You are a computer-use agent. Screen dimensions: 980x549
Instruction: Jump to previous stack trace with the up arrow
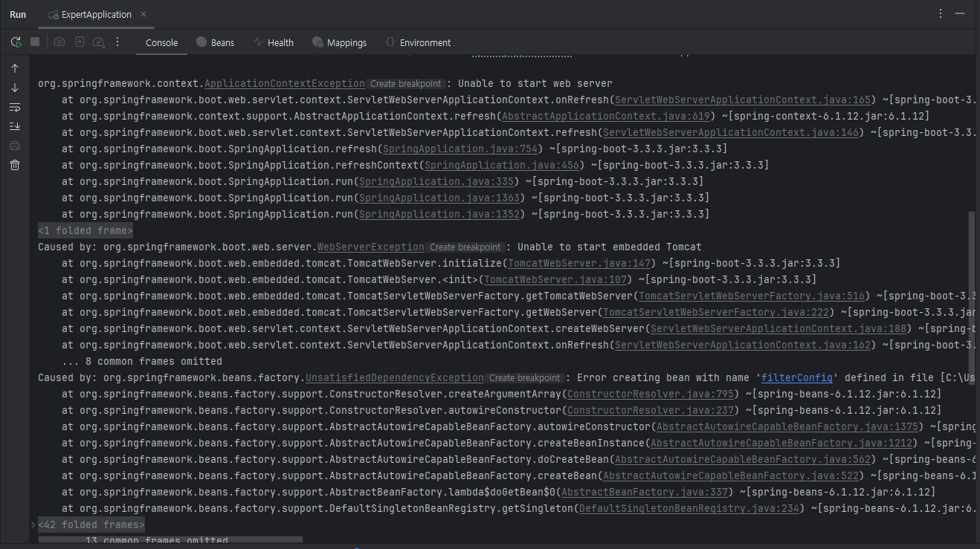click(14, 68)
